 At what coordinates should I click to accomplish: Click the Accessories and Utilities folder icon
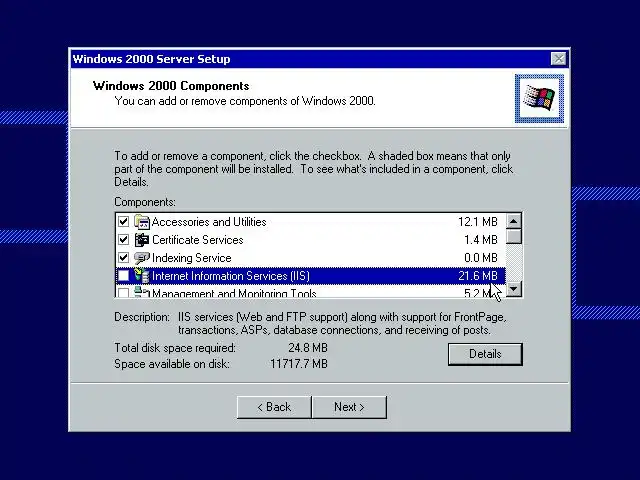pyautogui.click(x=142, y=222)
